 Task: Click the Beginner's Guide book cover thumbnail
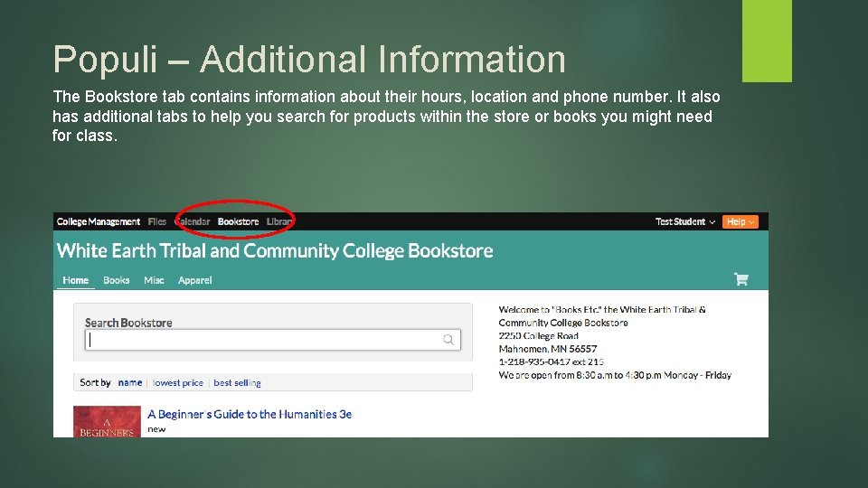pyautogui.click(x=107, y=422)
